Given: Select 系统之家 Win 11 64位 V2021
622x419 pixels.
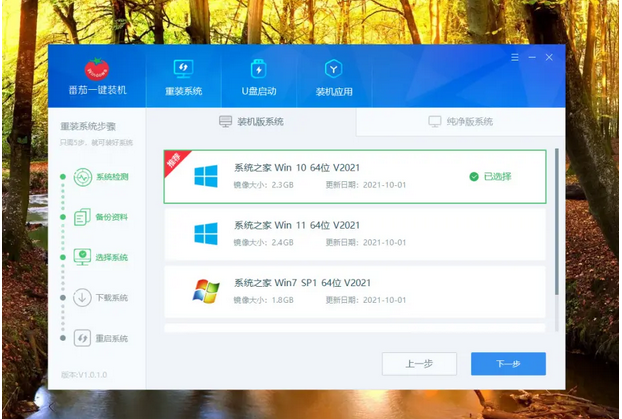Looking at the screenshot, I should tap(355, 234).
